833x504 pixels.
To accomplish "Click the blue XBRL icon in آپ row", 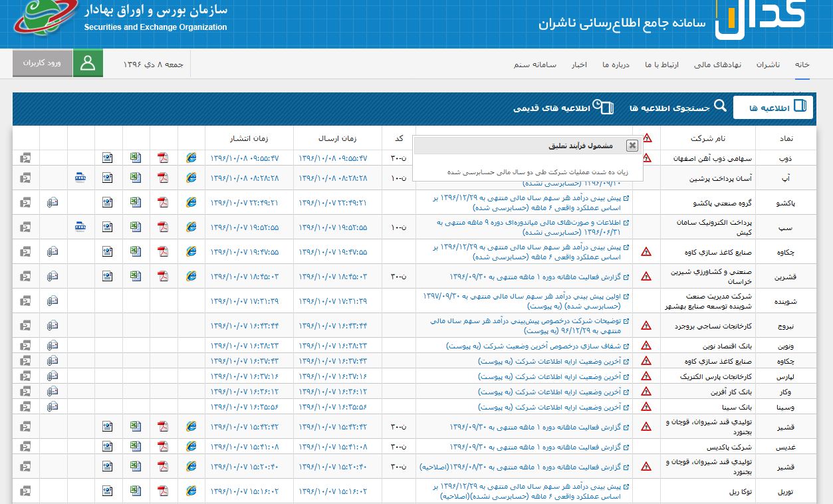I will coord(80,178).
